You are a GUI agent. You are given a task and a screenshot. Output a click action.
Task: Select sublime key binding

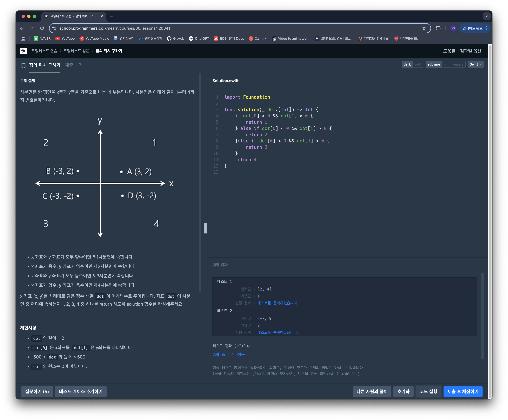tap(433, 64)
